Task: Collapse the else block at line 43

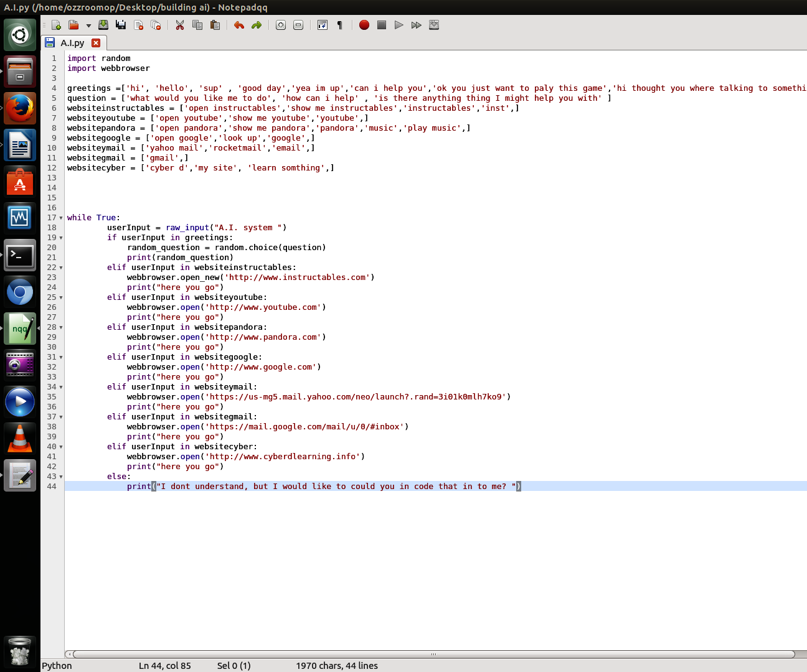Action: 60,477
